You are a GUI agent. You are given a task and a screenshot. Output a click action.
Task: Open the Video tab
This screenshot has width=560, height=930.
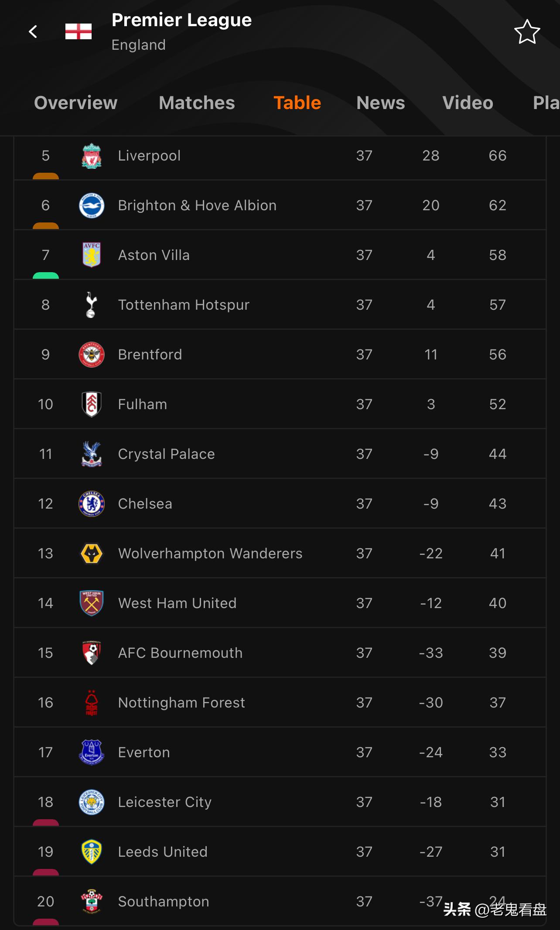point(468,103)
